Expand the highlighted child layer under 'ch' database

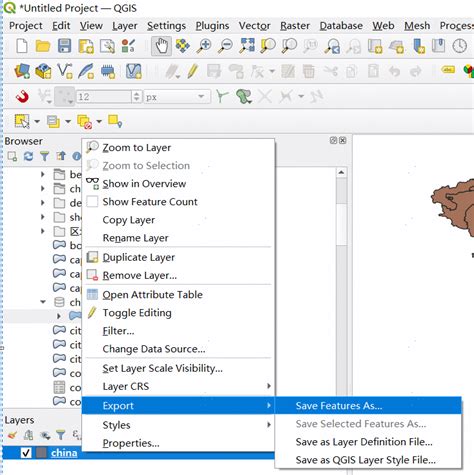(59, 316)
